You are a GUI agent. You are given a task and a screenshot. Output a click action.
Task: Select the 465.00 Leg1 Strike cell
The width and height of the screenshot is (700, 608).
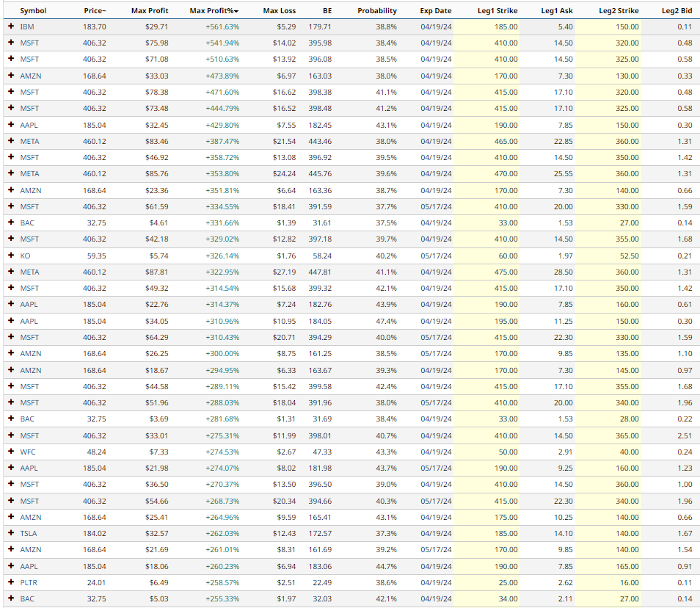point(506,141)
